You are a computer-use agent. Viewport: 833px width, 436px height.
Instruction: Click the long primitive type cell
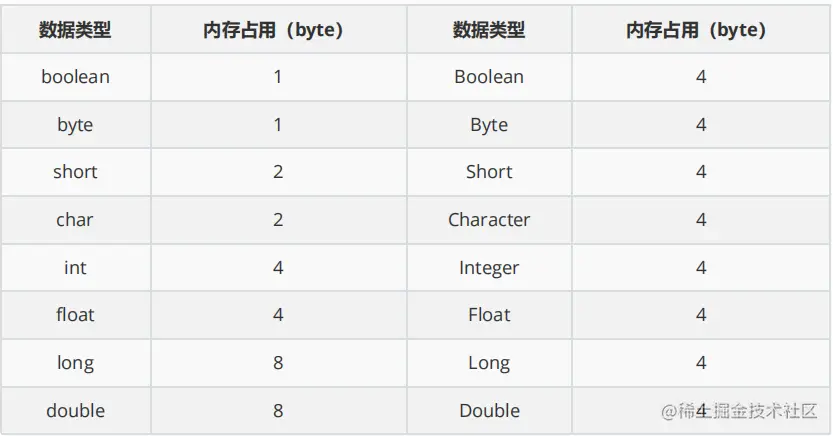click(x=75, y=363)
